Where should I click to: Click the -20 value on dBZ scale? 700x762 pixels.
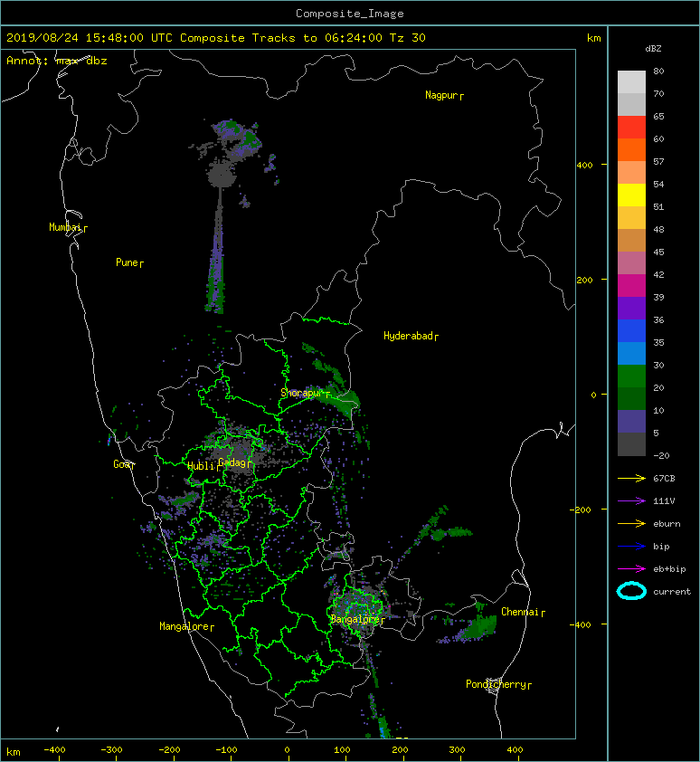(661, 456)
